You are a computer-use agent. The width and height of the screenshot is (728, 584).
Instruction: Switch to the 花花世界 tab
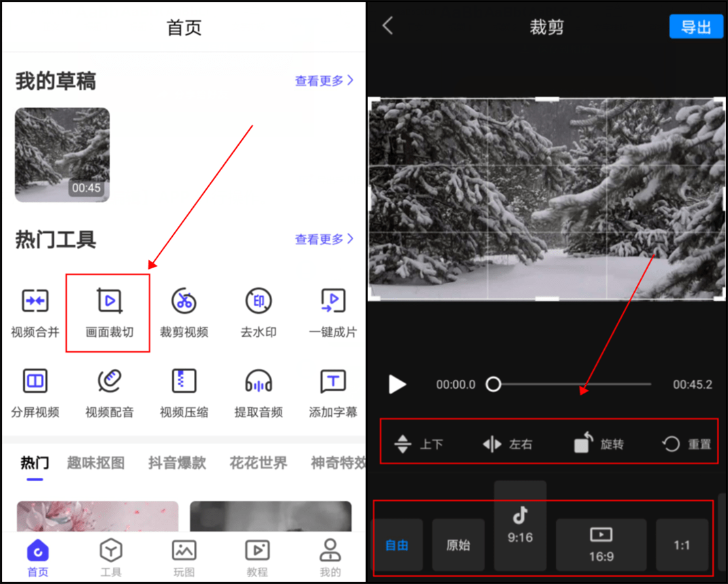coord(258,463)
